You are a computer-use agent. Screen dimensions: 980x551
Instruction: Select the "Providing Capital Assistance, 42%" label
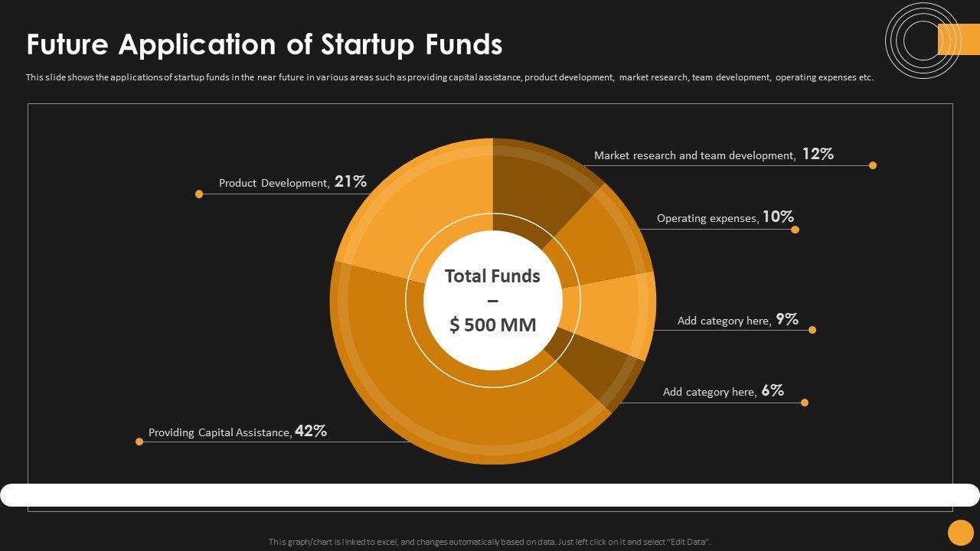(x=237, y=432)
